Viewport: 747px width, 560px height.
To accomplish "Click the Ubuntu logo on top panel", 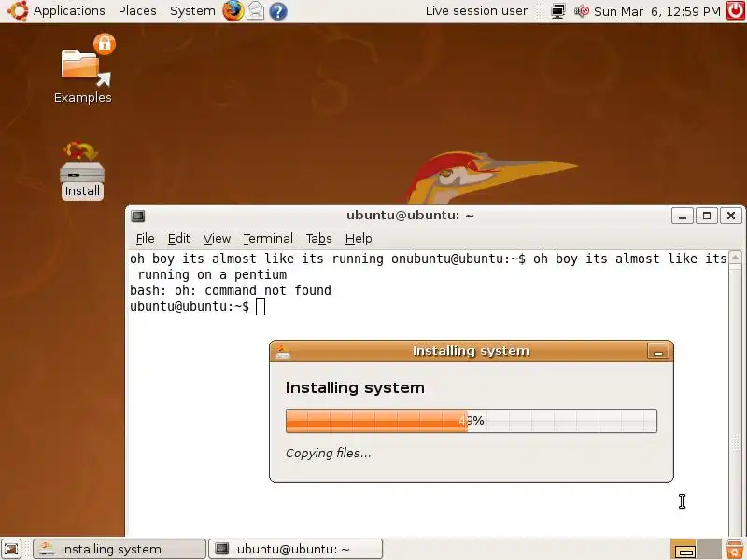I will pos(18,11).
